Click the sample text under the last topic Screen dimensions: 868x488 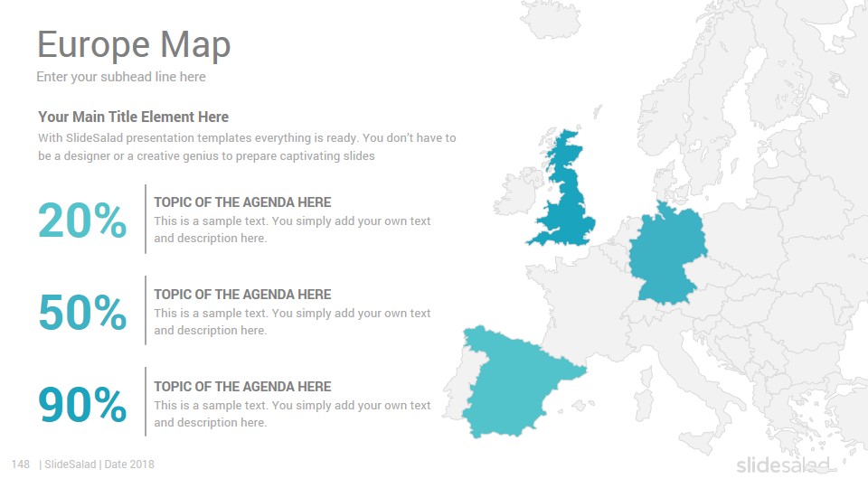pyautogui.click(x=292, y=414)
